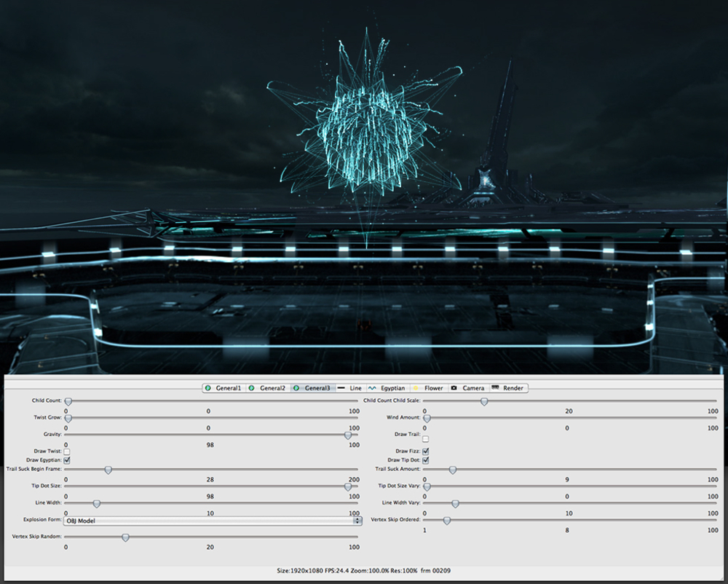
Task: Uncheck the Draw Egyptian checkbox
Action: 67,460
